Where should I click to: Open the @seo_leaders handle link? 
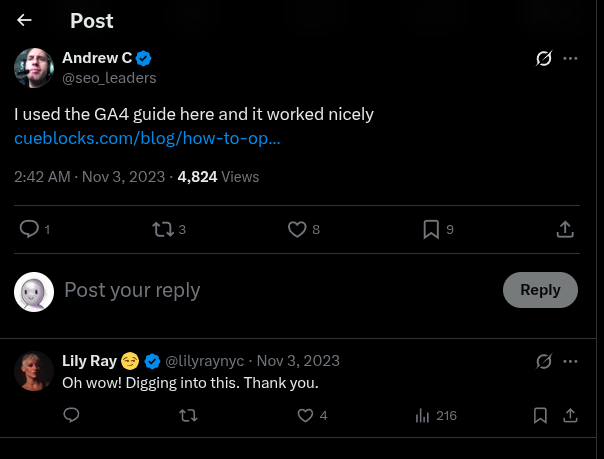click(109, 77)
